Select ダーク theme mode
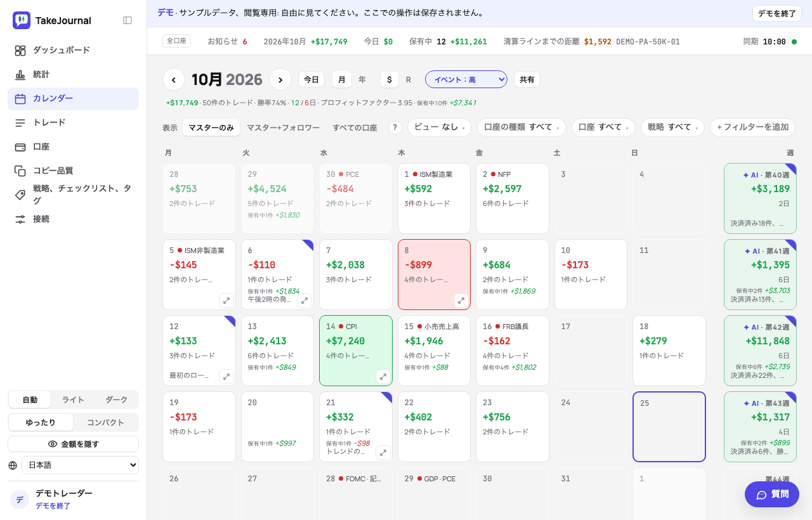This screenshot has width=812, height=520. [x=116, y=400]
